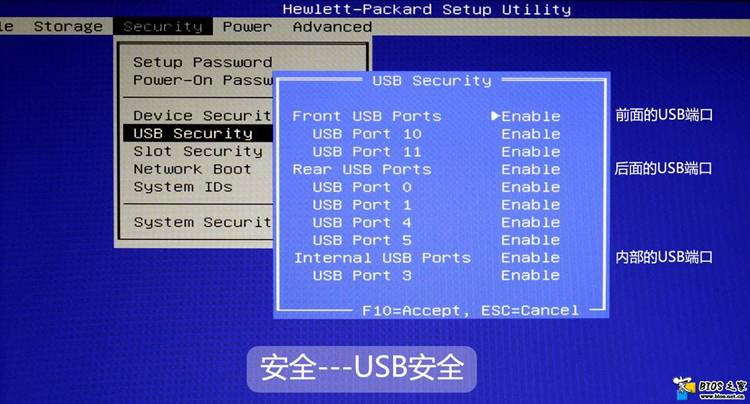Change Internal USB Ports Enable value

pos(530,258)
